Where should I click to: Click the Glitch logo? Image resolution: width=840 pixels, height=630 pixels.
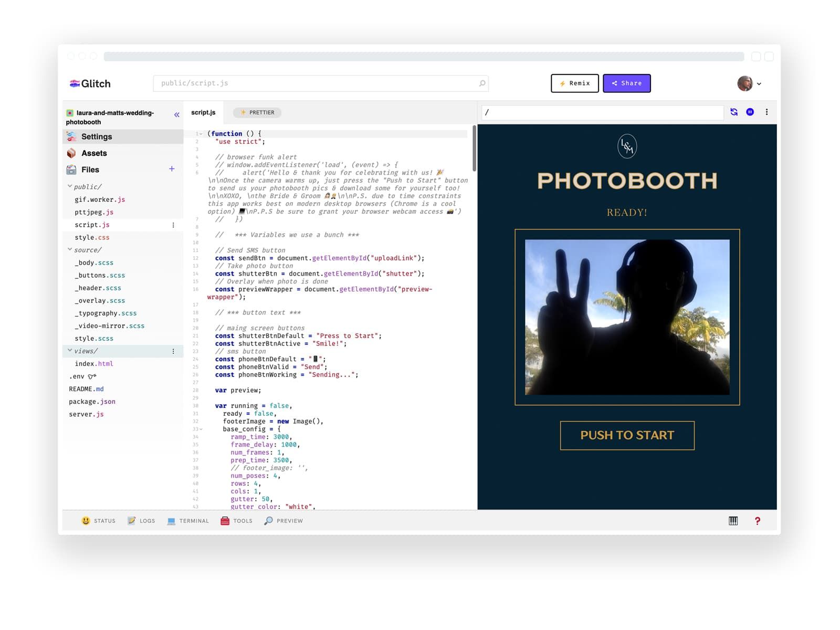[90, 83]
